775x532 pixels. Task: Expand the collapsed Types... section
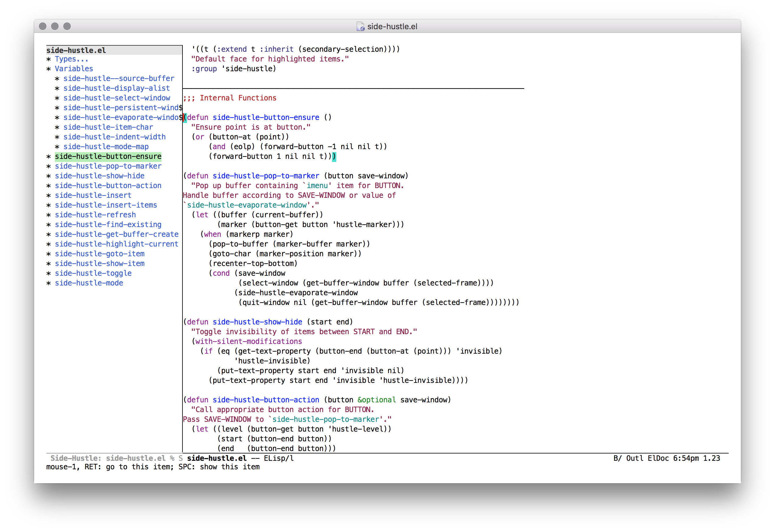coord(71,59)
